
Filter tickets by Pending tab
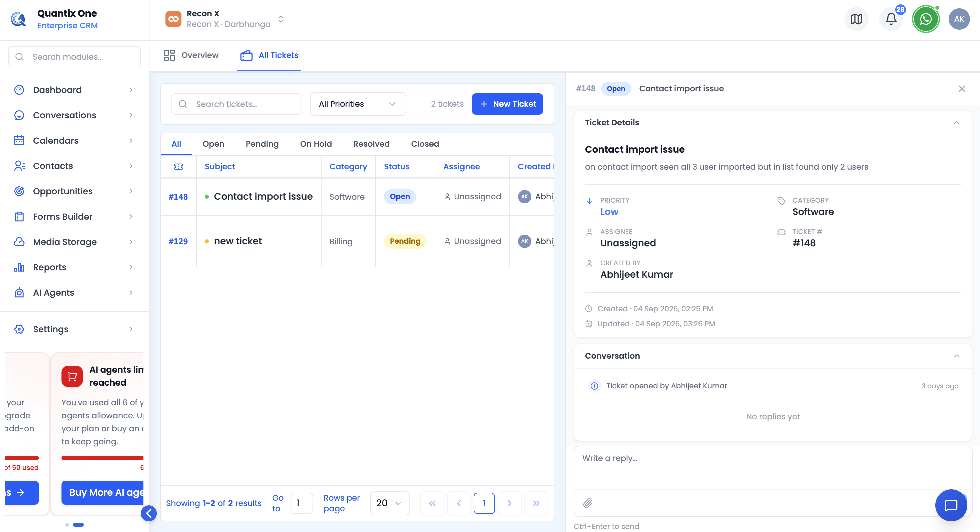262,144
